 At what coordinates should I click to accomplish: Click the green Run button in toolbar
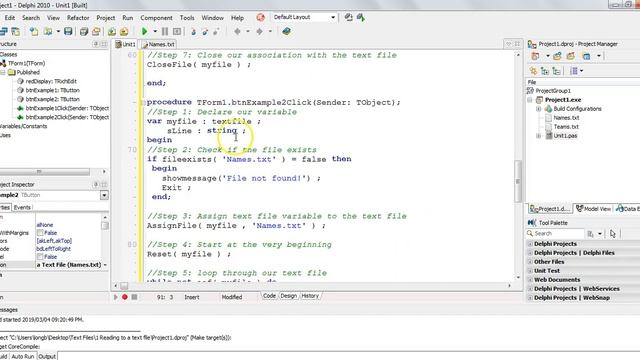tap(144, 31)
